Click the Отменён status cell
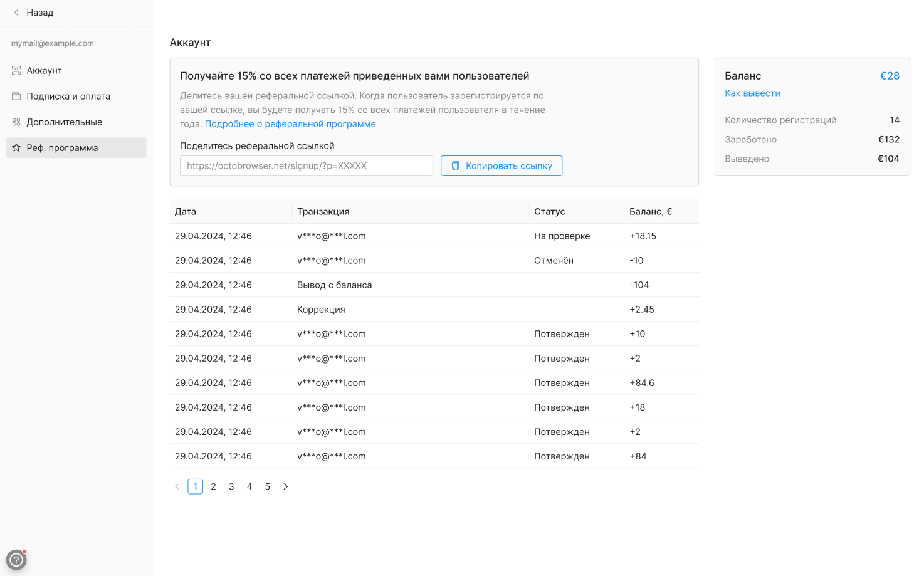The height and width of the screenshot is (576, 924). [x=554, y=261]
